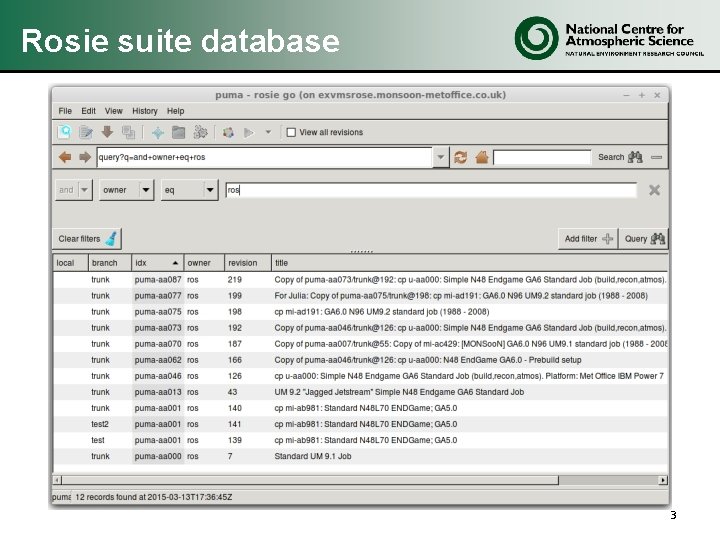The height and width of the screenshot is (540, 720).
Task: Click the Add filter button
Action: tap(588, 239)
